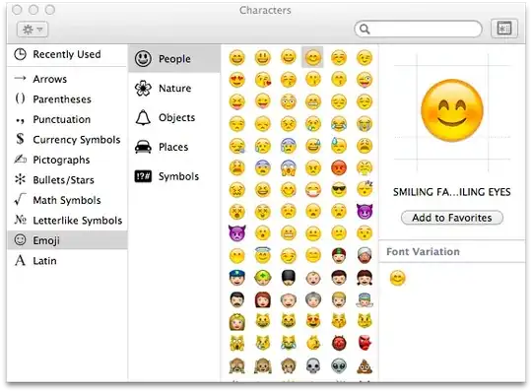Select the red ogre face emoji

(339, 343)
